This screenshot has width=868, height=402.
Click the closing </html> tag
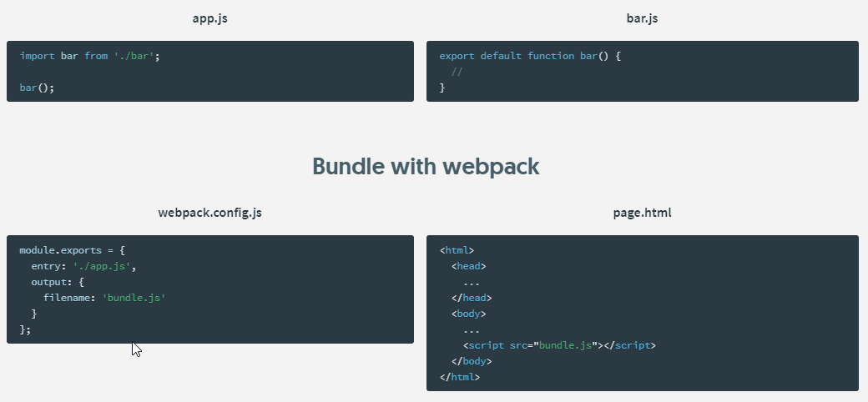pos(460,377)
